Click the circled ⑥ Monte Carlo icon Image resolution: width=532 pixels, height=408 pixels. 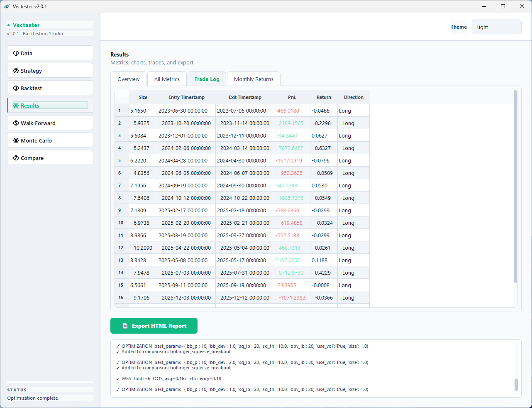16,140
